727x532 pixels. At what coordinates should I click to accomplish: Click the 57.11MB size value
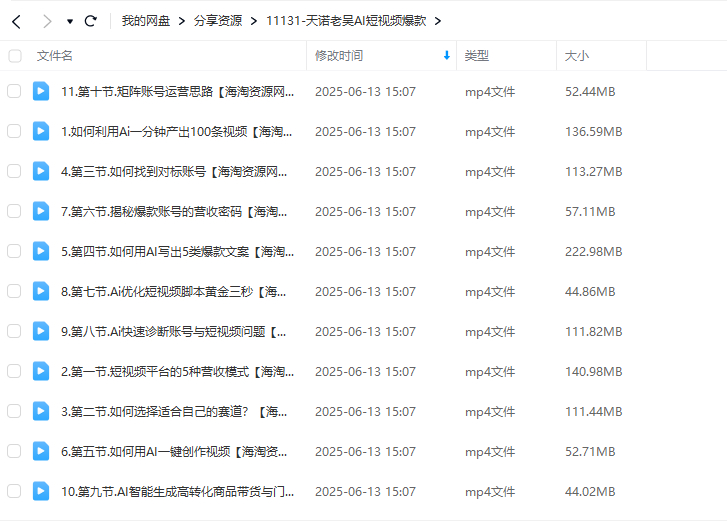pos(590,212)
